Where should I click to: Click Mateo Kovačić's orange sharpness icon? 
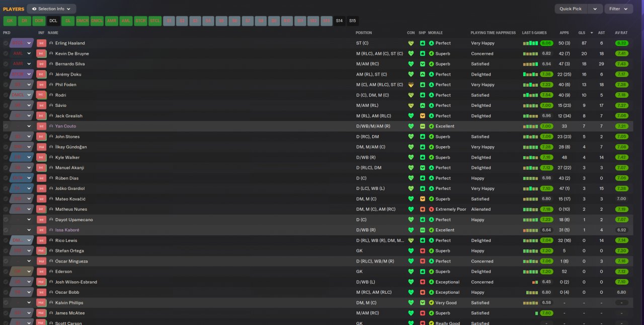click(x=423, y=199)
